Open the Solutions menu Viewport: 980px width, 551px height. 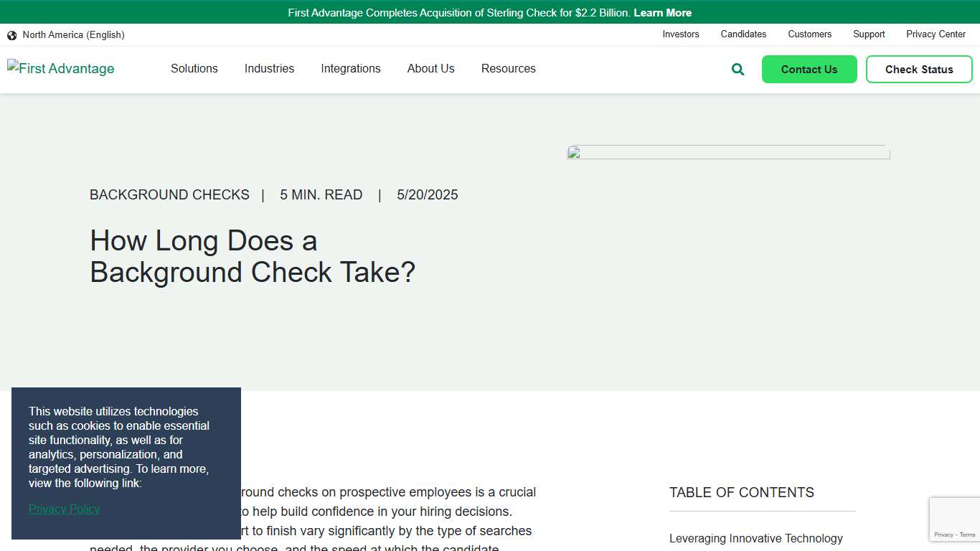194,68
